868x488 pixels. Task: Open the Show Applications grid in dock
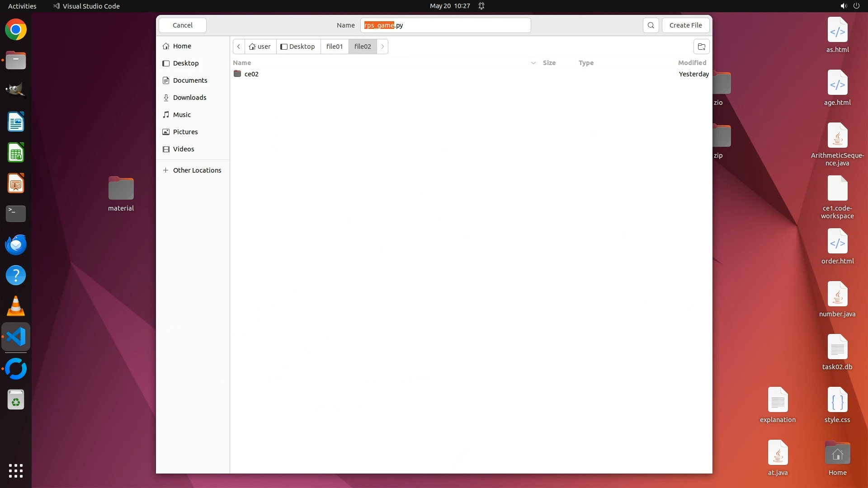tap(16, 471)
